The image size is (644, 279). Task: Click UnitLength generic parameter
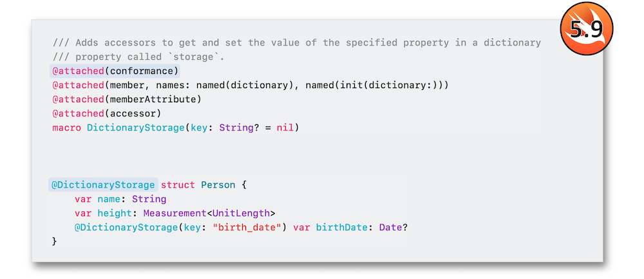[x=241, y=213]
